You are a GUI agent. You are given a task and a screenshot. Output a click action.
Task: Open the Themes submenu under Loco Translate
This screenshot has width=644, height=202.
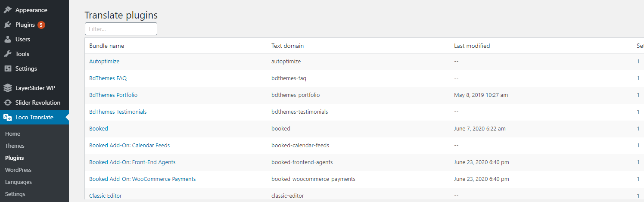point(15,146)
